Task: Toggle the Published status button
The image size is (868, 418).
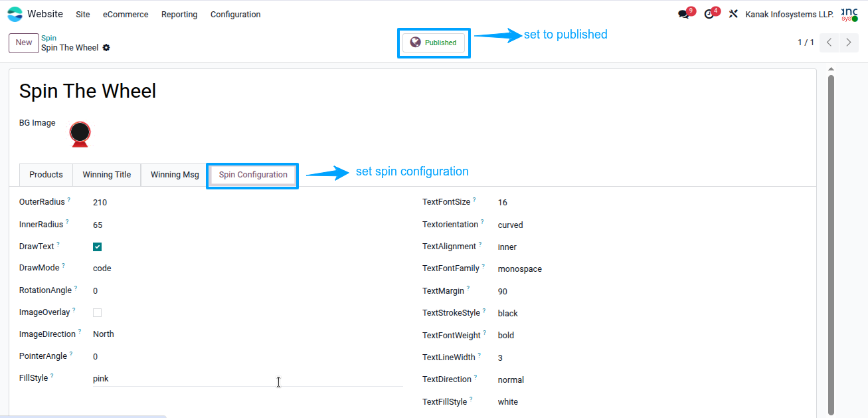Action: (434, 43)
